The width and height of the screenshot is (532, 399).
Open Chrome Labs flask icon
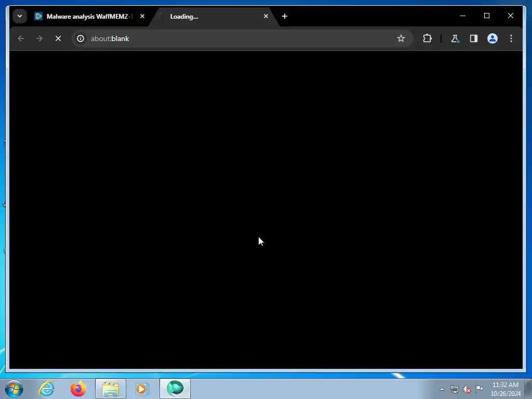(x=455, y=38)
